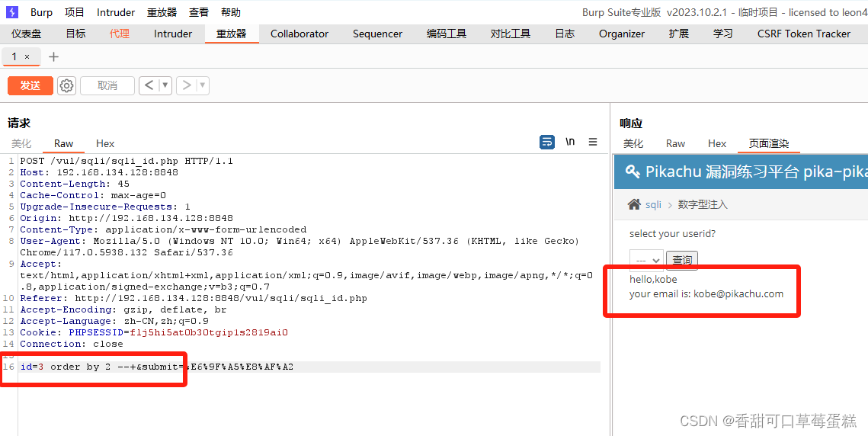This screenshot has width=868, height=436.
Task: Switch to the 仪表盘 tab
Action: [27, 34]
